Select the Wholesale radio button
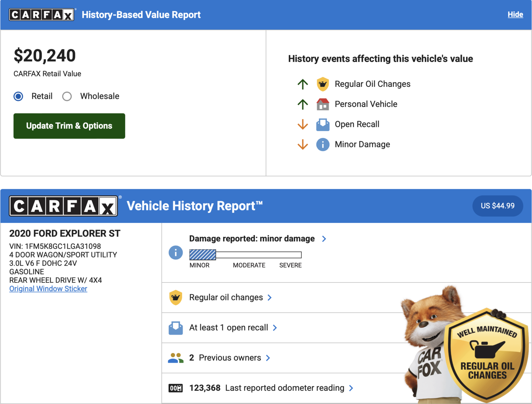This screenshot has width=532, height=404. (x=67, y=96)
